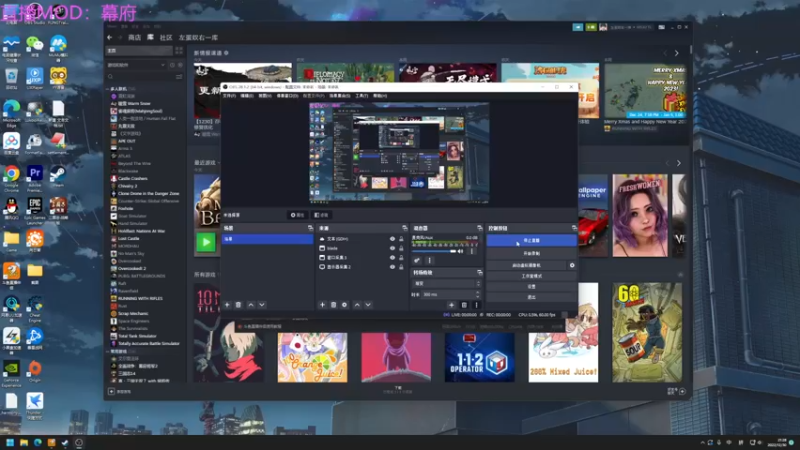
Task: Mute desktop audio speaker icon in mixer
Action: [x=460, y=251]
